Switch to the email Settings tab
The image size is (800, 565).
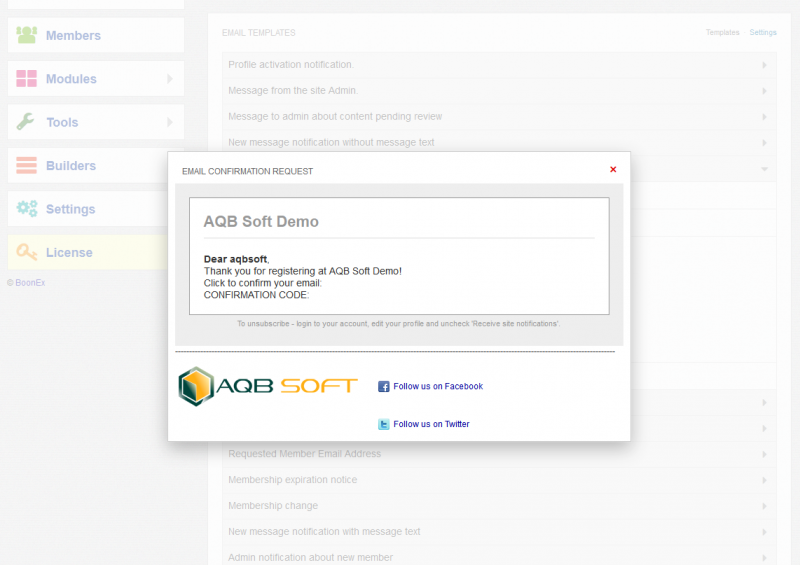coord(763,32)
